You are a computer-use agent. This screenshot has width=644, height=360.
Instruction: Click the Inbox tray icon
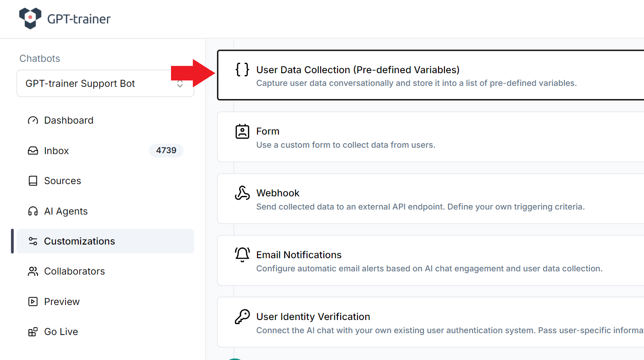tap(33, 151)
